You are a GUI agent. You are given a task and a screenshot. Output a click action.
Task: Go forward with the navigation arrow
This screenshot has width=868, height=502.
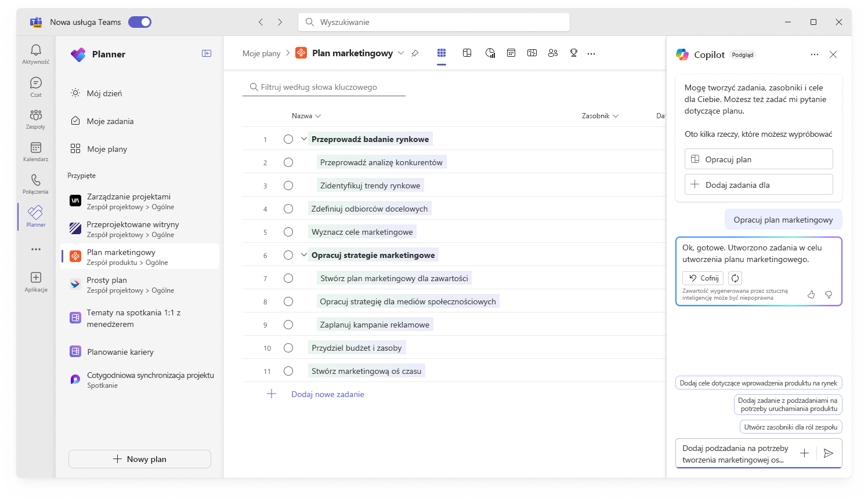tap(280, 22)
